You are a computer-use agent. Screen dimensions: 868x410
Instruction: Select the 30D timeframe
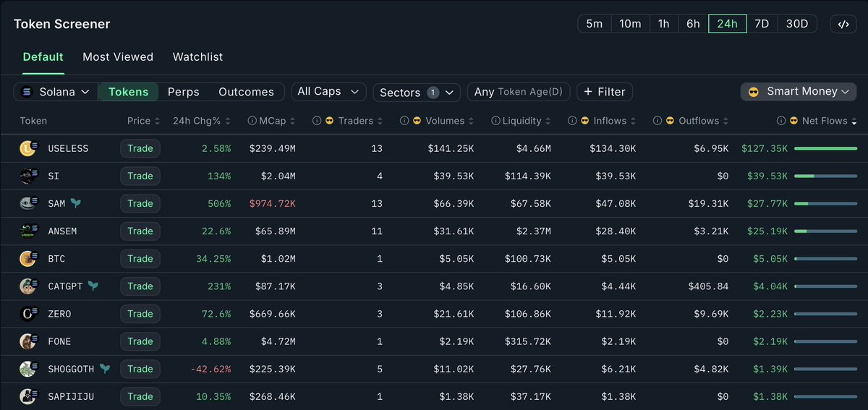tap(797, 24)
